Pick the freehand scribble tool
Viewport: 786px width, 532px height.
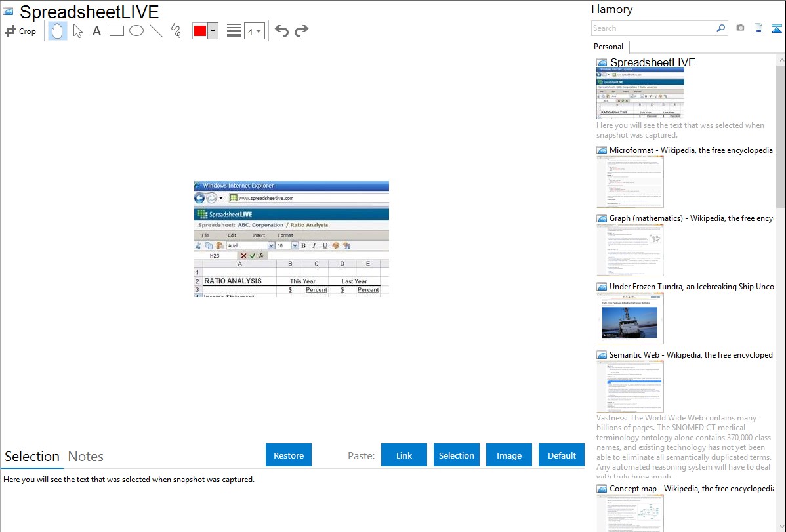point(175,31)
